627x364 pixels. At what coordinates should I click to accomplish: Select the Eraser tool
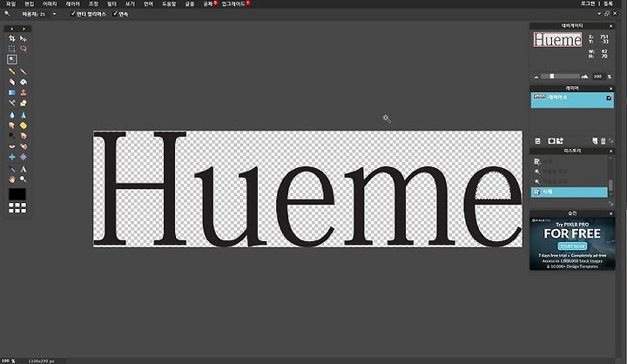pyautogui.click(x=12, y=82)
